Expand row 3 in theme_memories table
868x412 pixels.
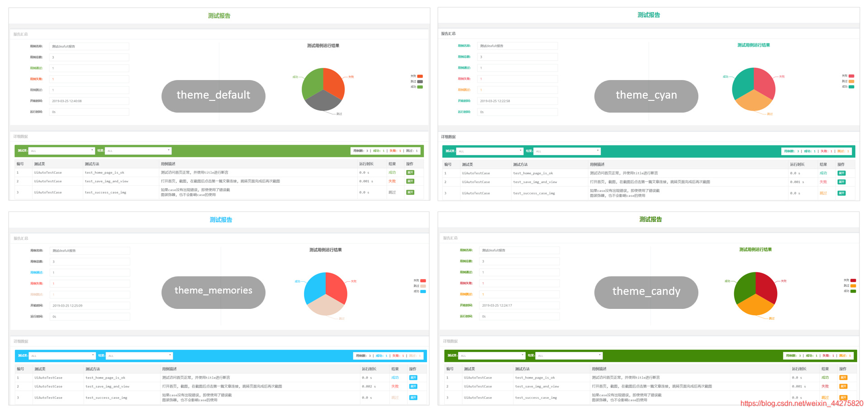click(x=413, y=398)
